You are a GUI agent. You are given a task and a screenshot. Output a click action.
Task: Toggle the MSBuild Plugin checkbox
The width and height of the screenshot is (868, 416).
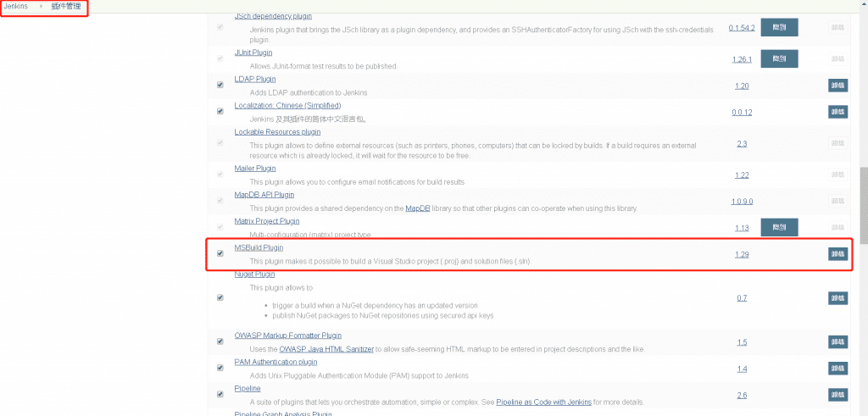coord(220,253)
